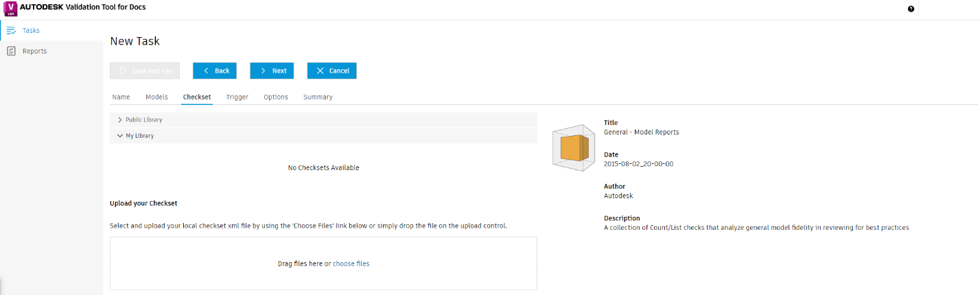Screen dimensions: 980x295
Task: Click the X icon on Cancel button
Action: click(320, 71)
